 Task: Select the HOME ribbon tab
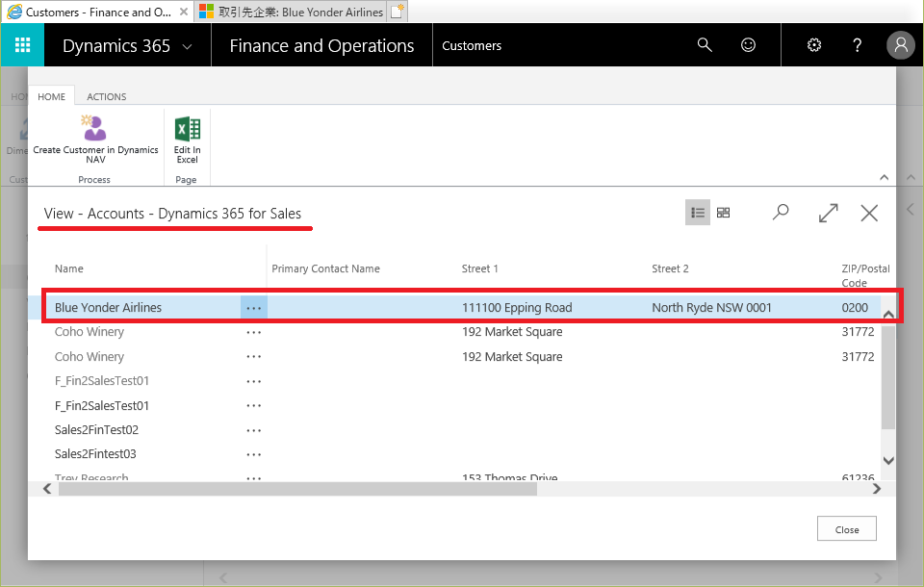pos(51,96)
